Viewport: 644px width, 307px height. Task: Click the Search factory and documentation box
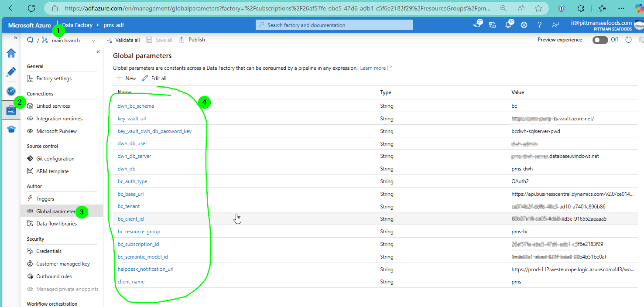click(x=334, y=25)
